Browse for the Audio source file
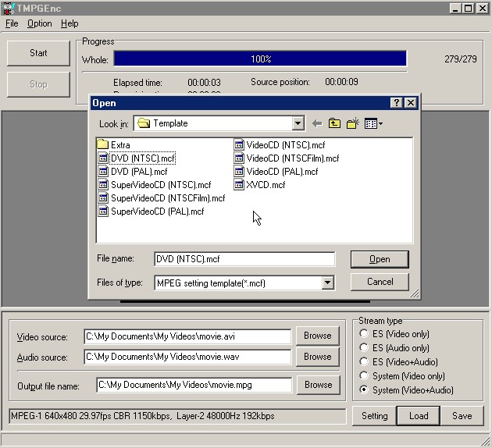Screen dimensions: 492x448 pos(318,357)
